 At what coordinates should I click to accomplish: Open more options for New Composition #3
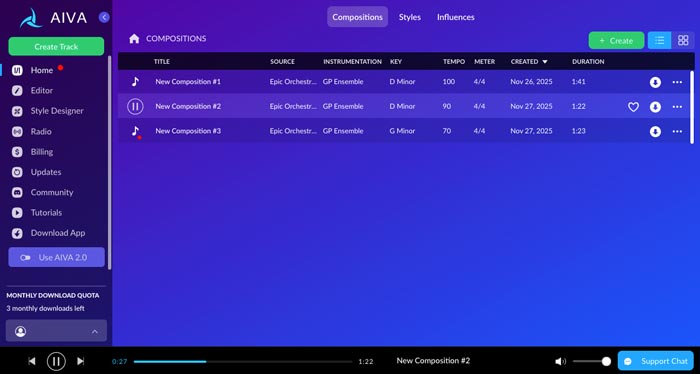point(677,131)
